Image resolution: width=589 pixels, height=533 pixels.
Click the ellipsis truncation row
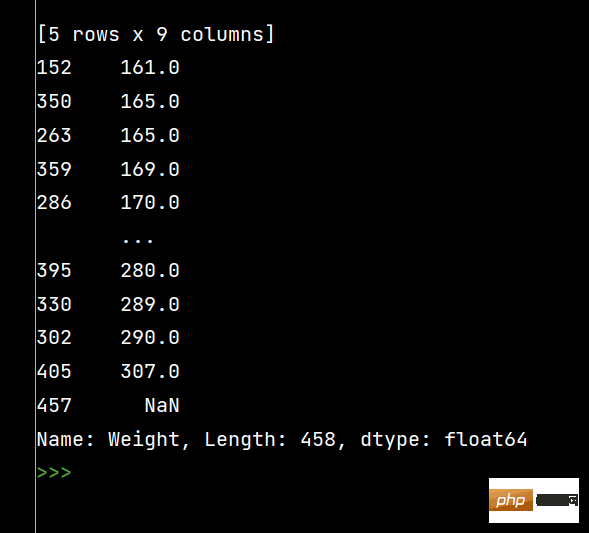138,240
